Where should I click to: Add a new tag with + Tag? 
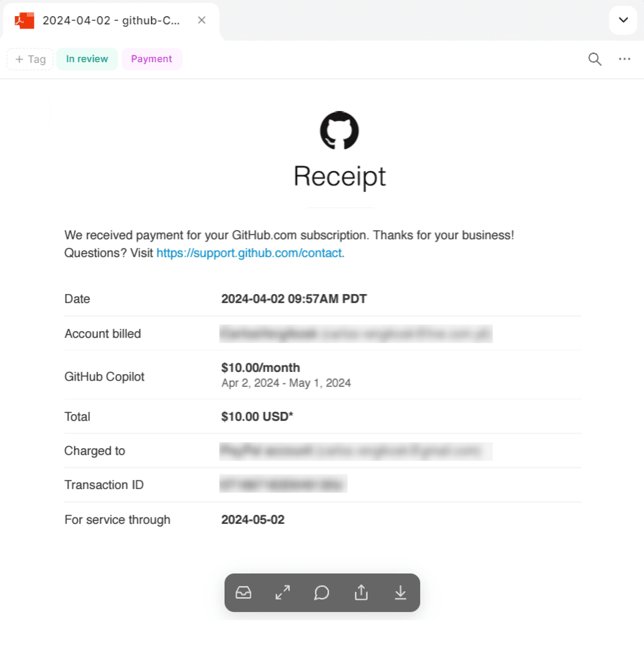pyautogui.click(x=30, y=59)
